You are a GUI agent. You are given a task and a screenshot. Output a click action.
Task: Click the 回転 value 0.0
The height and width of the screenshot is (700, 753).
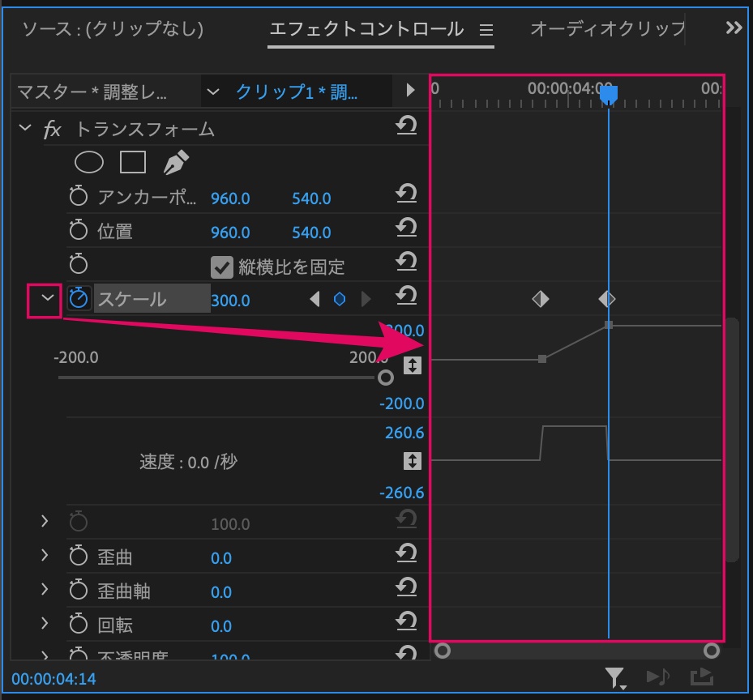[x=221, y=626]
